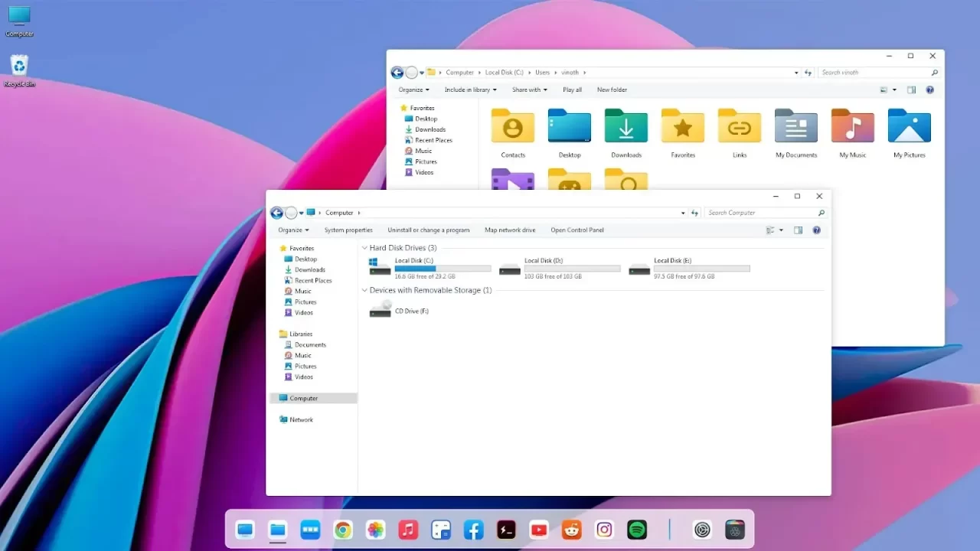Click Map network drive
This screenshot has height=551, width=980.
coord(510,230)
